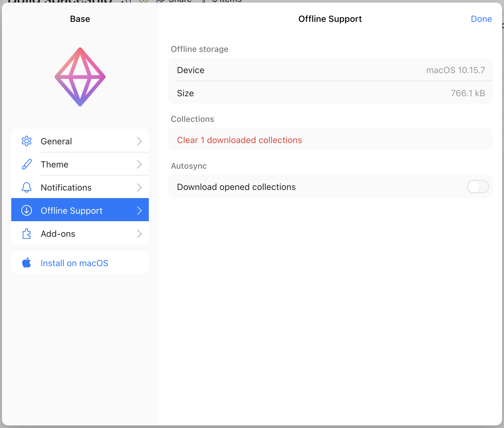Click the Apple icon beside Install on macOS

pyautogui.click(x=27, y=262)
